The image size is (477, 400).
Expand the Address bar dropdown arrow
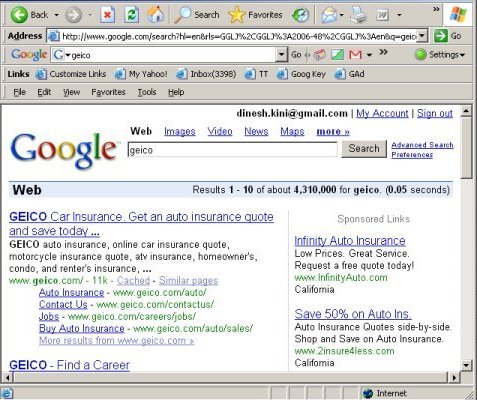(422, 36)
